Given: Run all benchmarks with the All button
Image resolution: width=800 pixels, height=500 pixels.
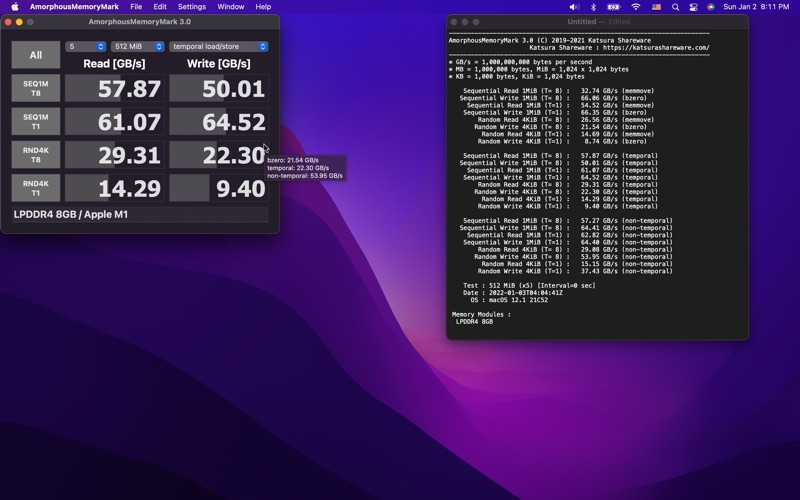Looking at the screenshot, I should coord(36,55).
